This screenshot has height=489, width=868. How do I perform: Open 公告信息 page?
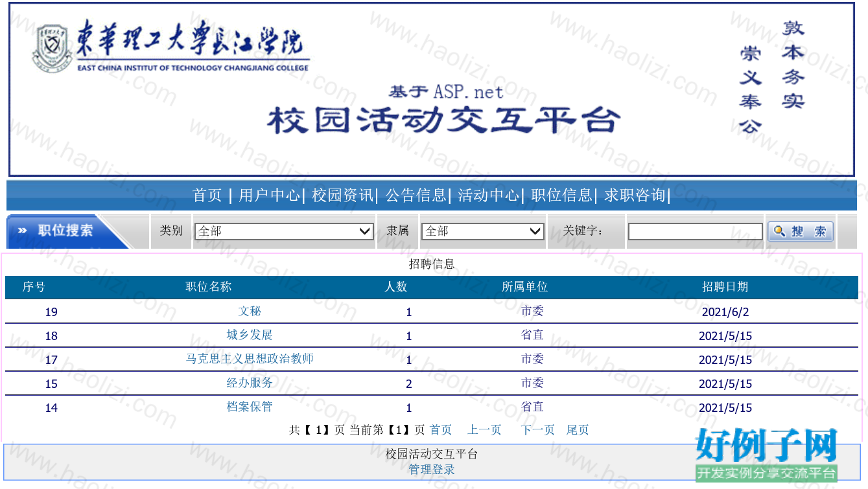tap(416, 195)
